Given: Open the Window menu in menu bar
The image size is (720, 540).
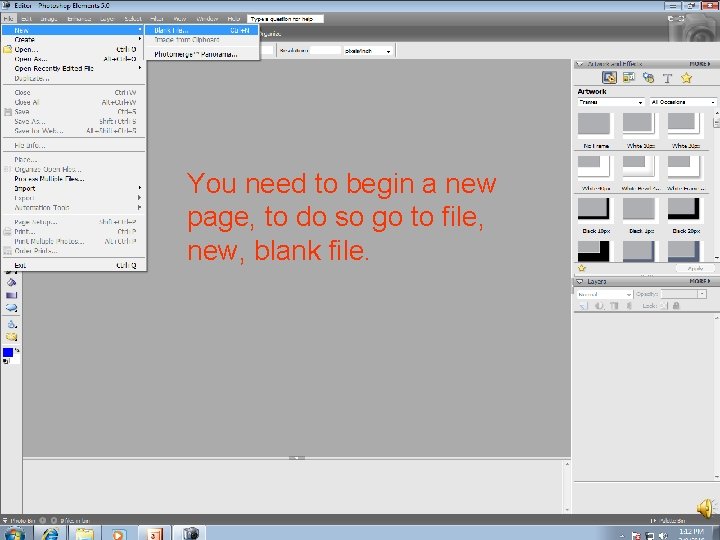Looking at the screenshot, I should [207, 19].
